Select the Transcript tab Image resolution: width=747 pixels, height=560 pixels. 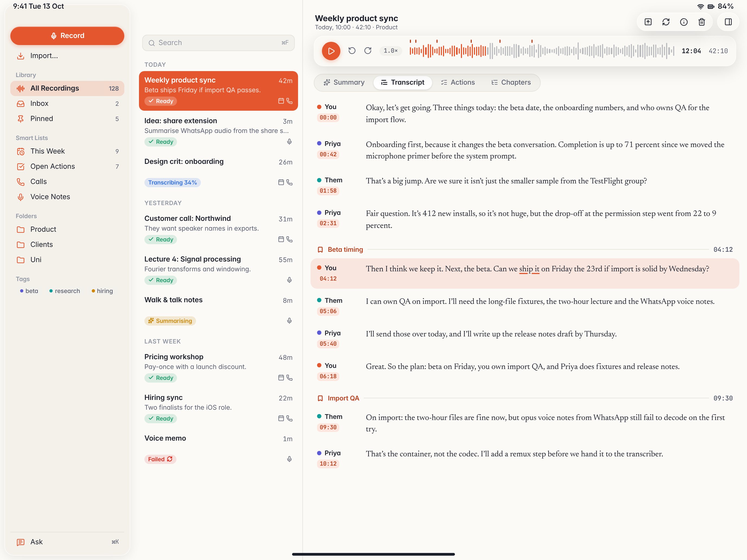pyautogui.click(x=403, y=82)
